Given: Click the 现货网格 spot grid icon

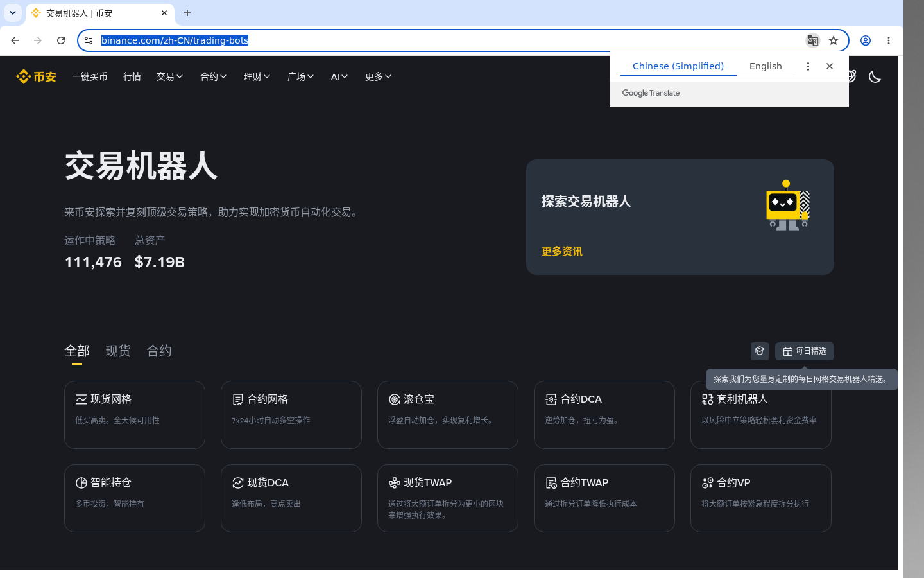Looking at the screenshot, I should tap(81, 399).
